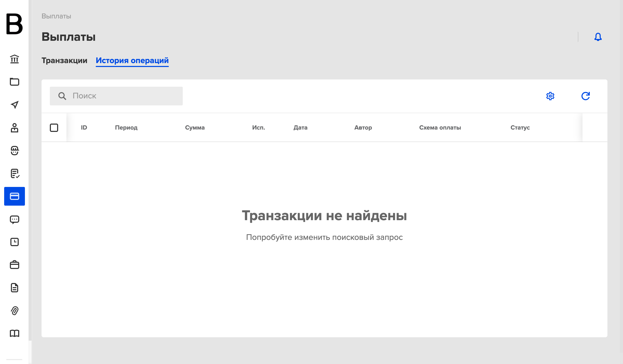Click the Период column header
This screenshot has width=623, height=364.
(x=126, y=127)
